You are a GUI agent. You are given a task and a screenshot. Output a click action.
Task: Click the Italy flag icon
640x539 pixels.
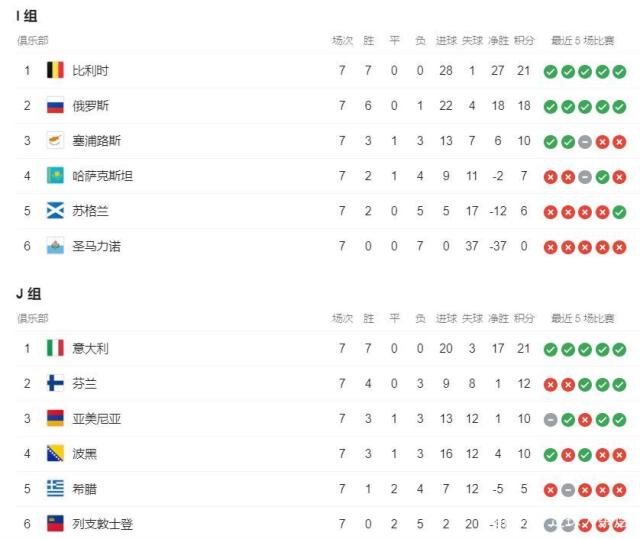[55, 348]
